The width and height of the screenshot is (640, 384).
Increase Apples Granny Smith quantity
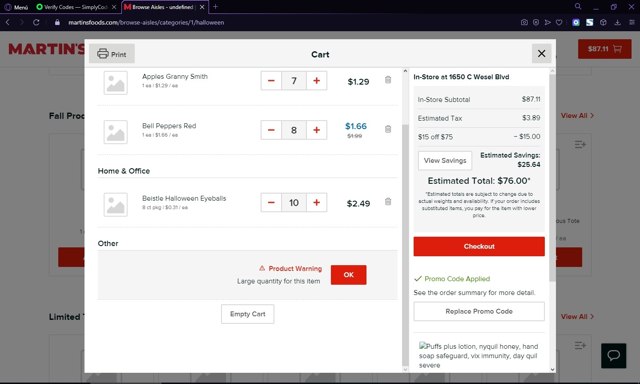tap(316, 81)
